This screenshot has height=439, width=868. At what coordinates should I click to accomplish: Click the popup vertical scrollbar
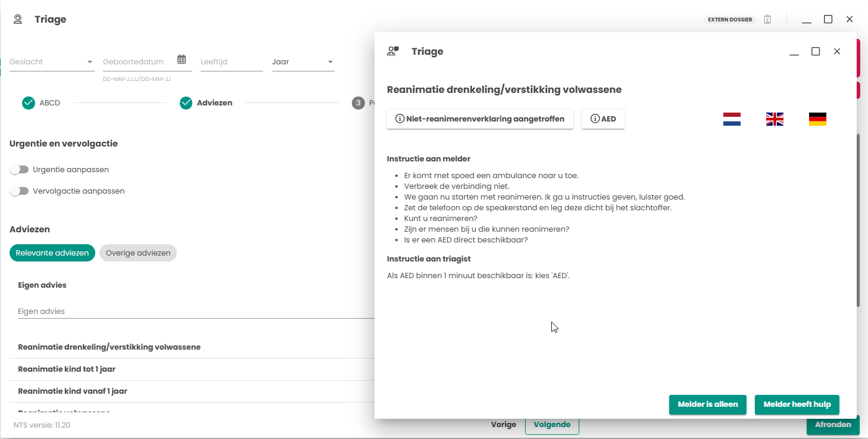click(858, 220)
